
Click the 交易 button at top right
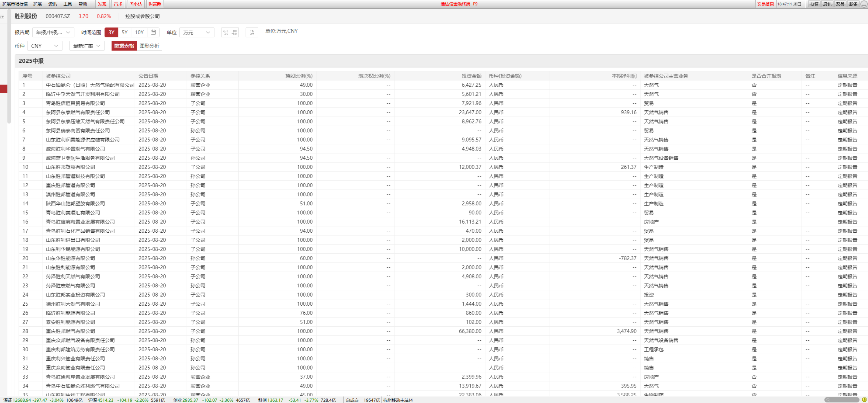(840, 4)
